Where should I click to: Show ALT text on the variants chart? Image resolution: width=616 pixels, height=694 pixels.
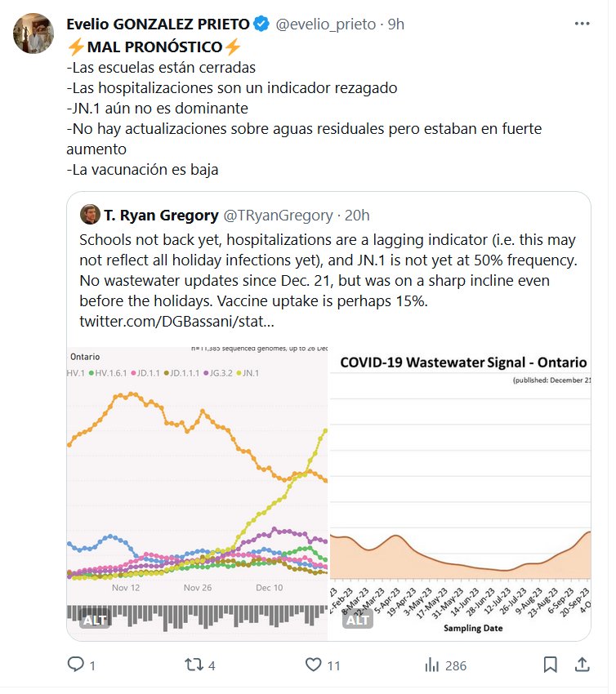point(95,620)
